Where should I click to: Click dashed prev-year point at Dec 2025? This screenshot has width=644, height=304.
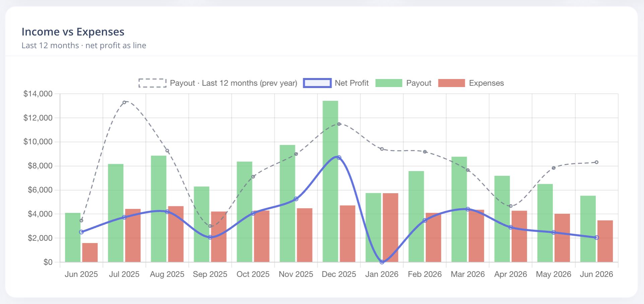point(339,124)
